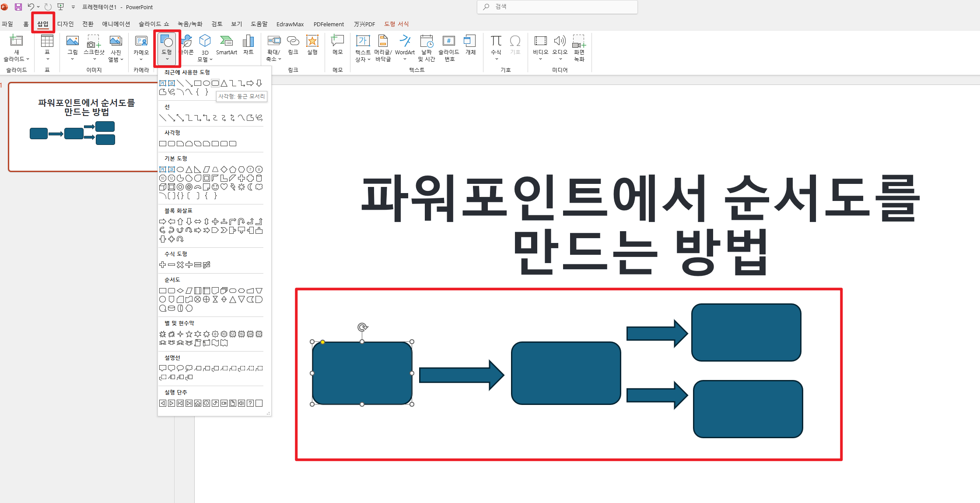Open the 비디오 video dropdown
Screen dimensions: 980x503
[x=540, y=59]
